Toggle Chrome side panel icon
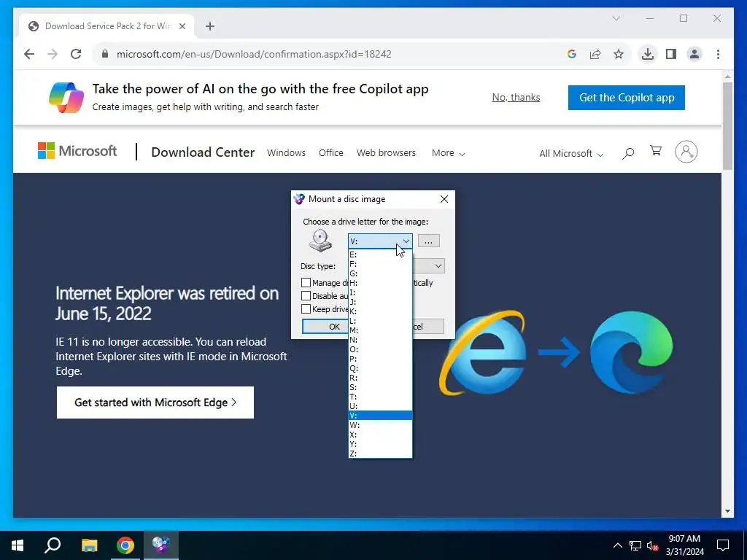The width and height of the screenshot is (747, 560). [x=671, y=54]
